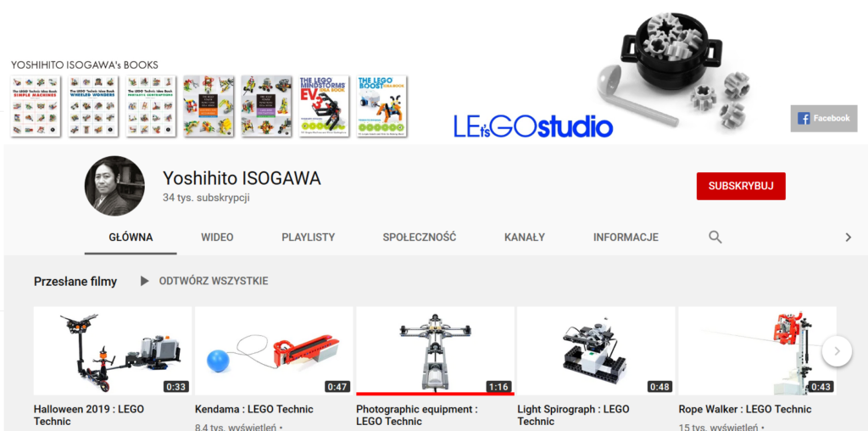Click title Light Spirograph : LEGO Technic
The image size is (868, 431).
click(573, 416)
